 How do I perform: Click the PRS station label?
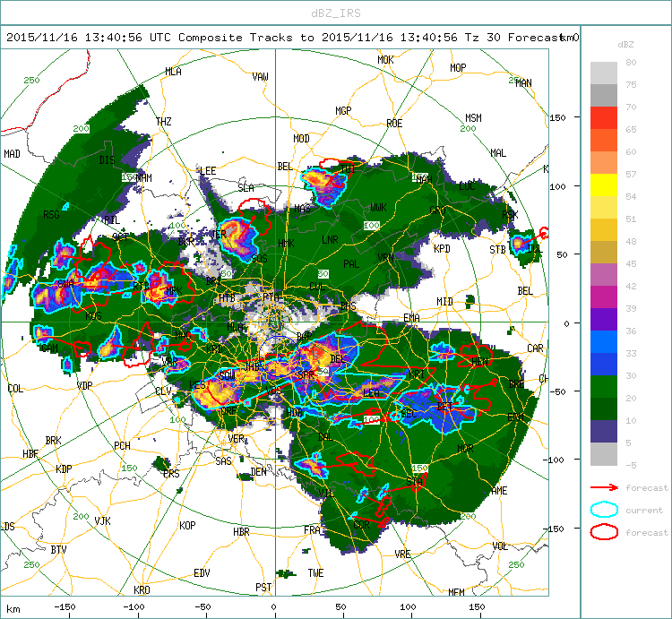(x=171, y=474)
